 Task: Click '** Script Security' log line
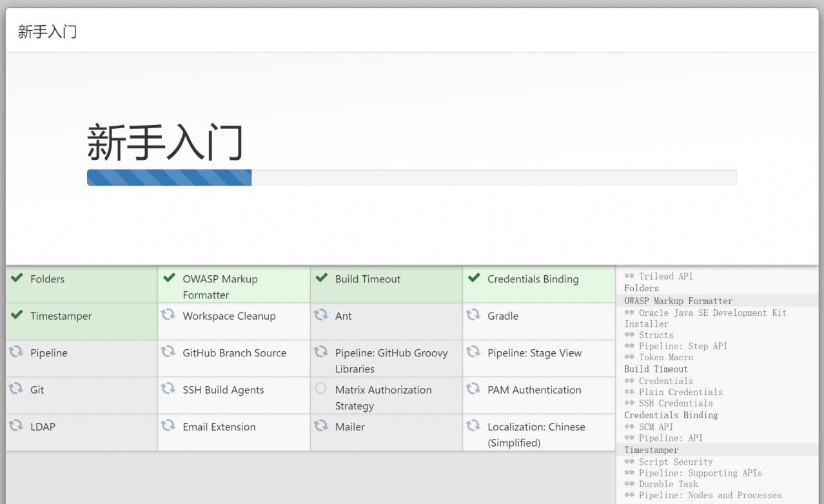pos(669,461)
